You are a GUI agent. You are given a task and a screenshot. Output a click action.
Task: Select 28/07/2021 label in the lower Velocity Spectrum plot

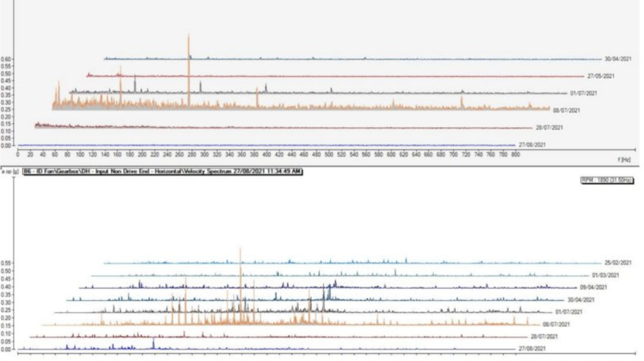coord(544,337)
